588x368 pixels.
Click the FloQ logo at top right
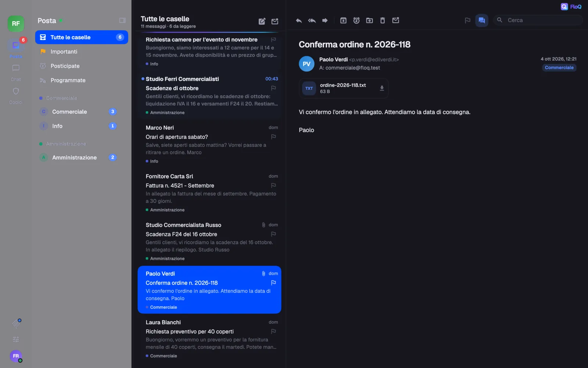point(571,7)
